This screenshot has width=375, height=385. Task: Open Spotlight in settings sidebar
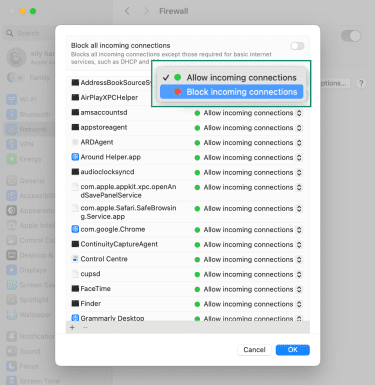[29, 300]
